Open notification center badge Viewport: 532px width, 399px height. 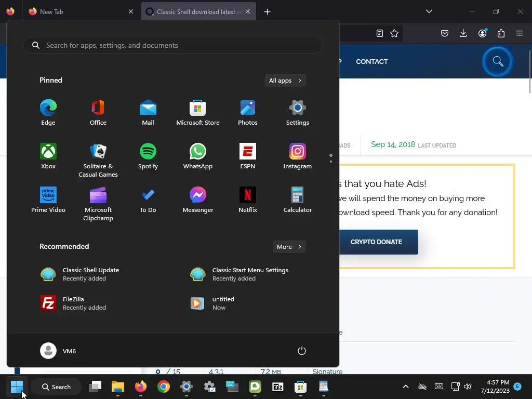(517, 386)
